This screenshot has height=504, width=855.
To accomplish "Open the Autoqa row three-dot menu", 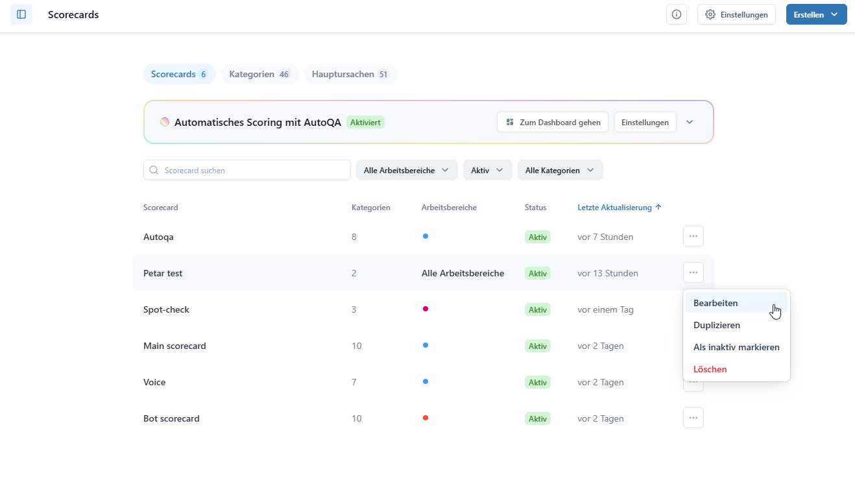I will 693,236.
